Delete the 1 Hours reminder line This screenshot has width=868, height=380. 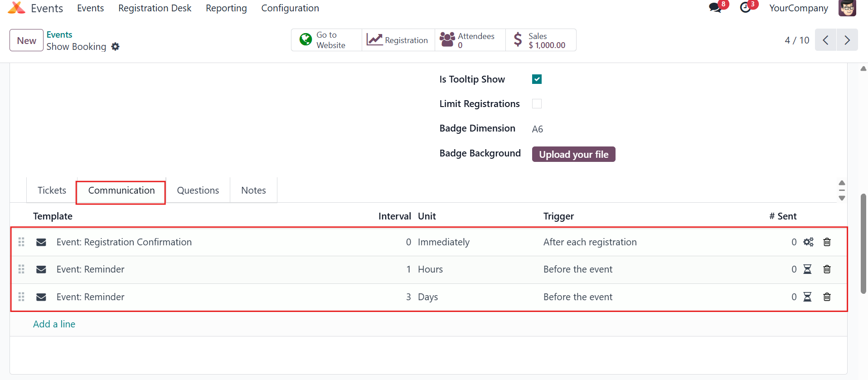pos(827,269)
